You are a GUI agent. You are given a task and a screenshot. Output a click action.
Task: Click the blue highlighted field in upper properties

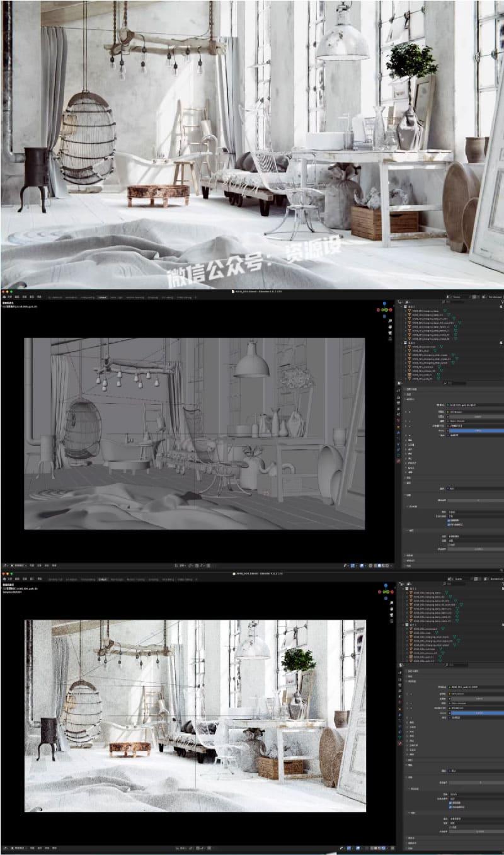476,430
